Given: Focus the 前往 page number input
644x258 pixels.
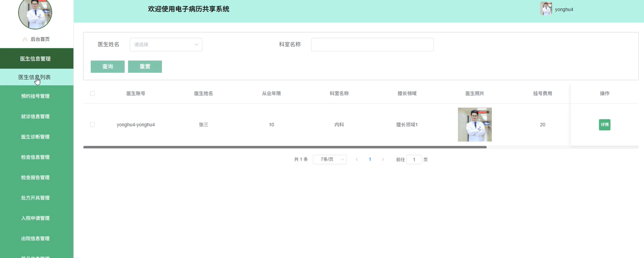Looking at the screenshot, I should [x=414, y=159].
